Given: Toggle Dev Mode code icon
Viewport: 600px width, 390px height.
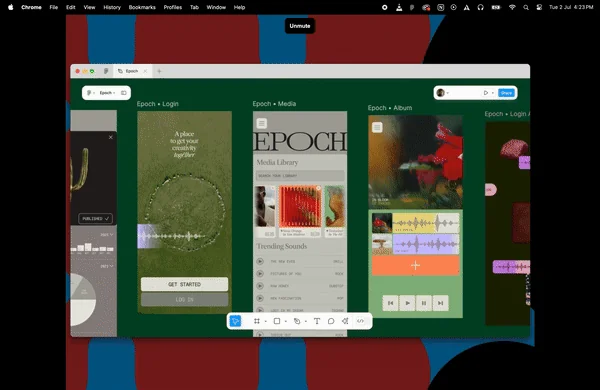Looking at the screenshot, I should tap(360, 321).
